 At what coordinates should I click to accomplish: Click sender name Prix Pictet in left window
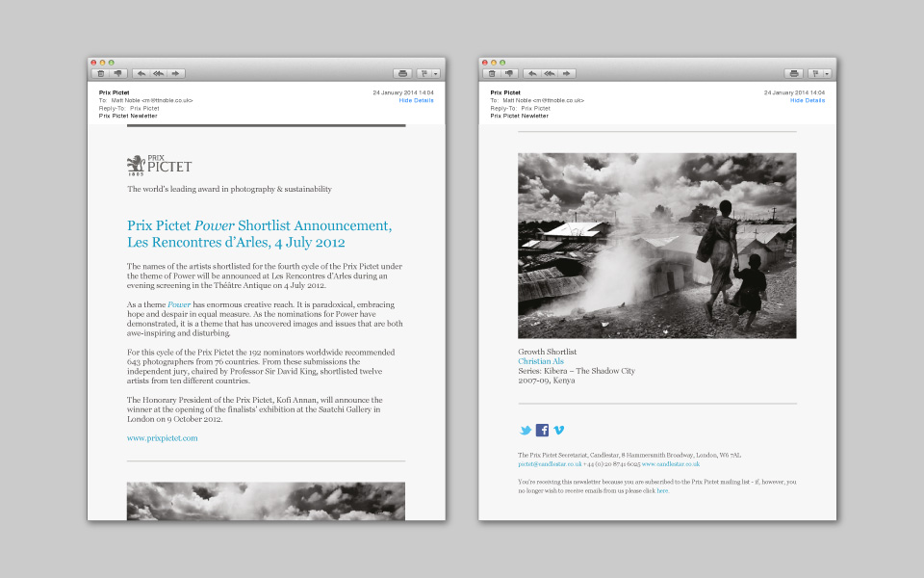114,92
